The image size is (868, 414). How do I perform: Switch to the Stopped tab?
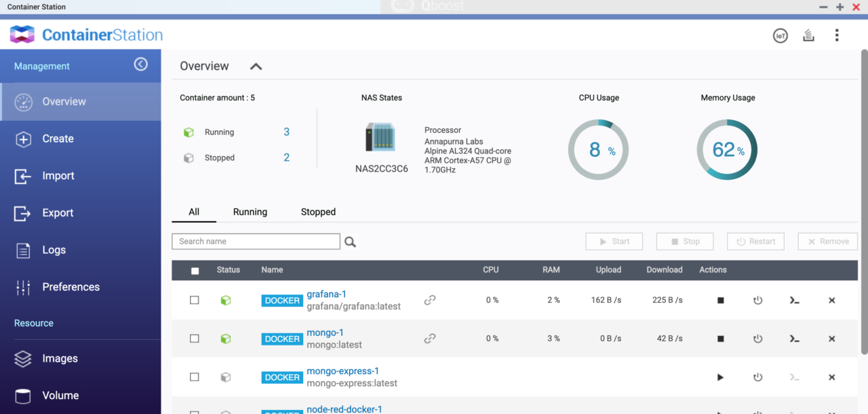[318, 212]
